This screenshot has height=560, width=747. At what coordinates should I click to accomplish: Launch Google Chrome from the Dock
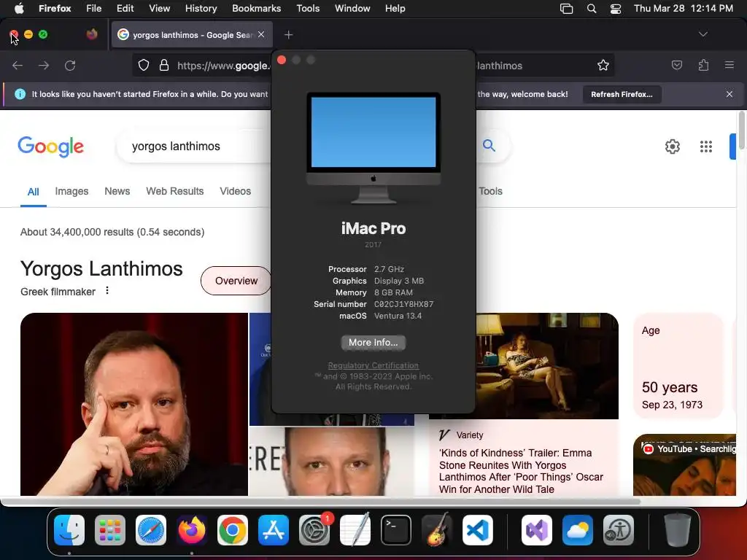click(x=233, y=530)
